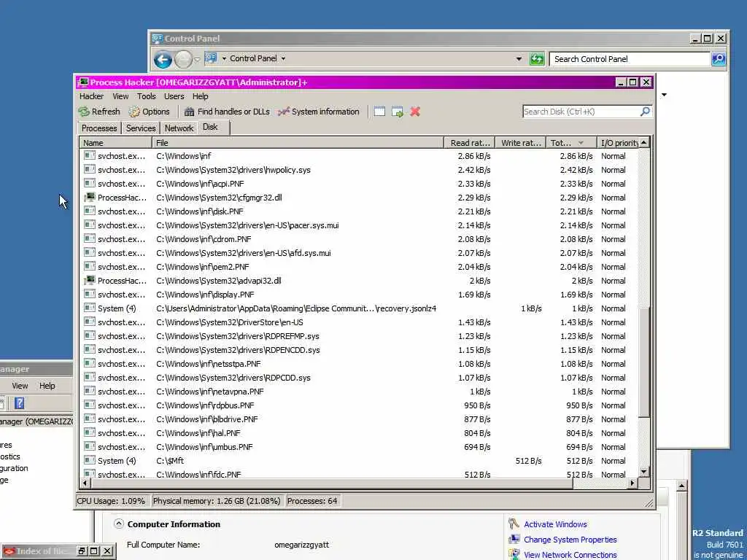
Task: Open the Control Panel breadcrumb arrow
Action: (283, 58)
